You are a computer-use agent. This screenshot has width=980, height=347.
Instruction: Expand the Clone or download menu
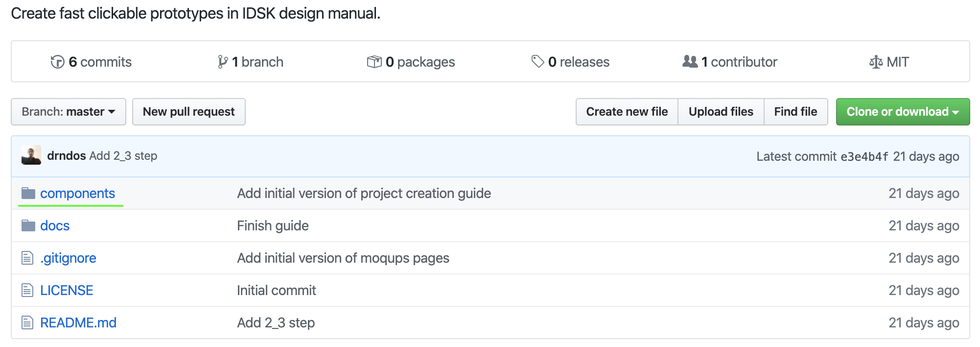tap(903, 112)
